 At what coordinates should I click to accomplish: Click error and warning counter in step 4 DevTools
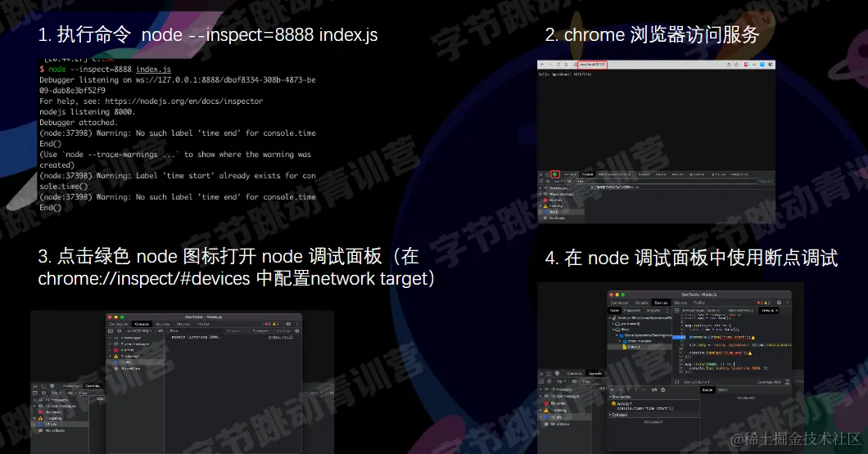point(764,303)
